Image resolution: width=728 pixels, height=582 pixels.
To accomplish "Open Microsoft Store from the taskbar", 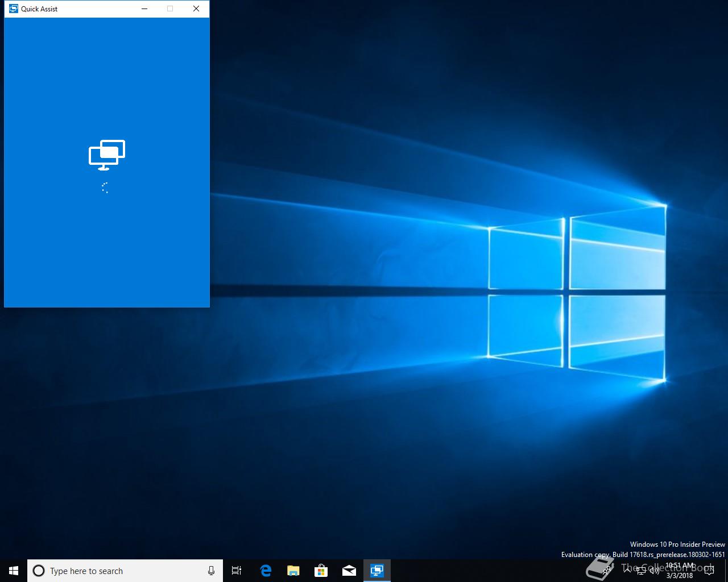I will tap(321, 571).
